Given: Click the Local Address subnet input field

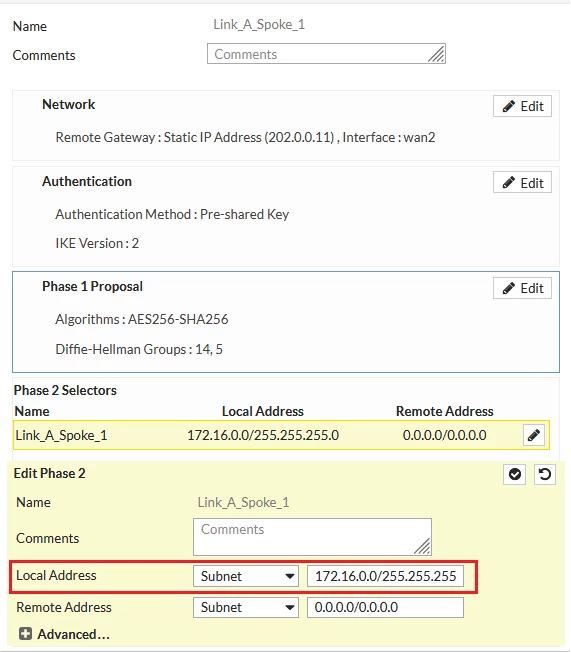Looking at the screenshot, I should click(385, 576).
